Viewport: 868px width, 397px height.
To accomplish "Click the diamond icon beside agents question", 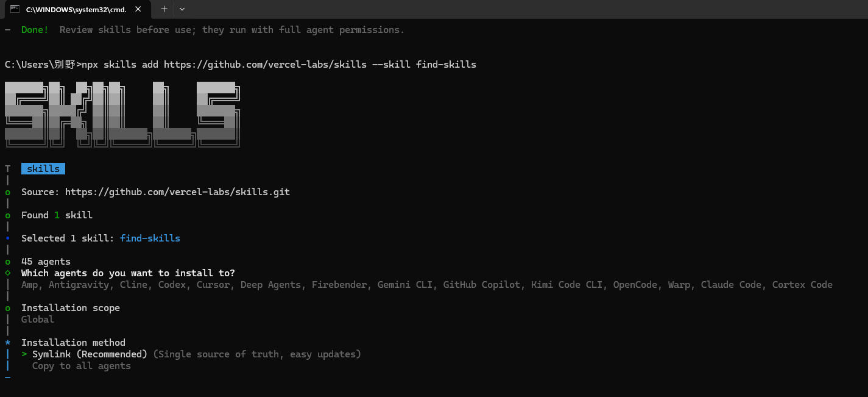I will [x=7, y=273].
